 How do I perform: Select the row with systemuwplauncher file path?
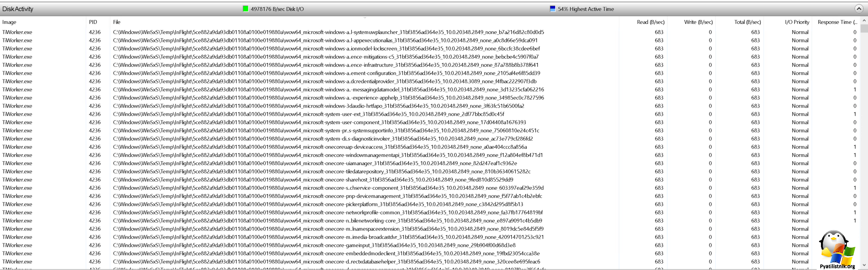328,32
